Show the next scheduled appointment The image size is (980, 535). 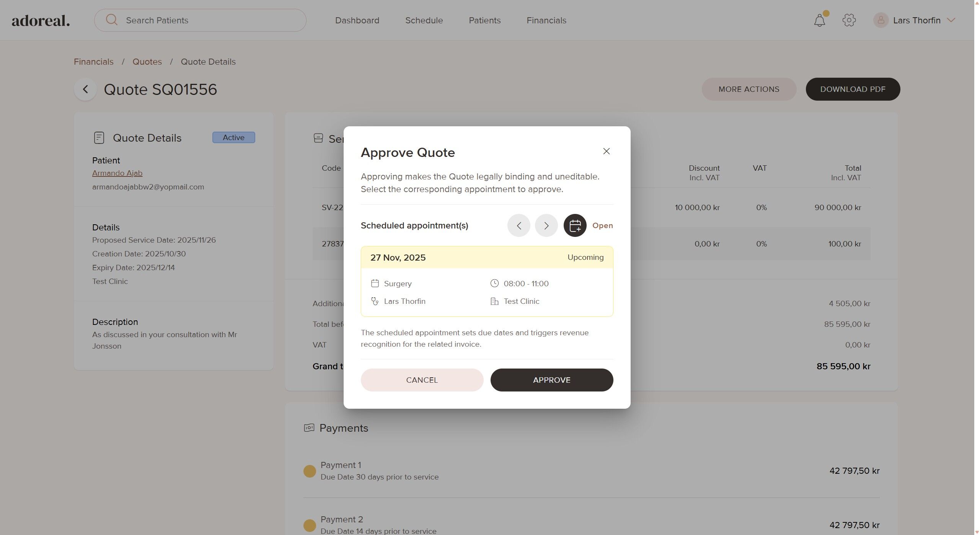click(x=546, y=225)
